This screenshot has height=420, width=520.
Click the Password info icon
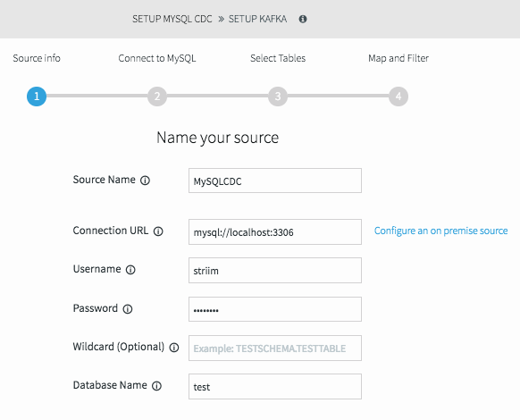128,309
